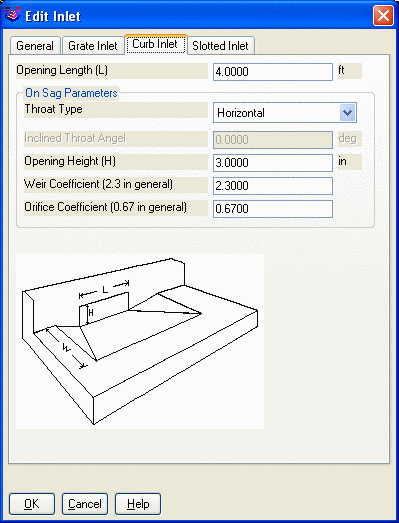This screenshot has width=399, height=523.
Task: Click the Orifice Coefficient value field
Action: [273, 209]
